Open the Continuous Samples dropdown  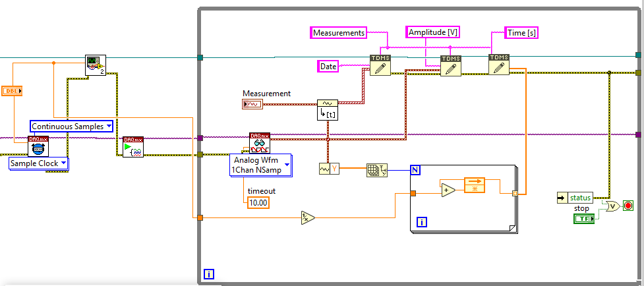tap(71, 127)
